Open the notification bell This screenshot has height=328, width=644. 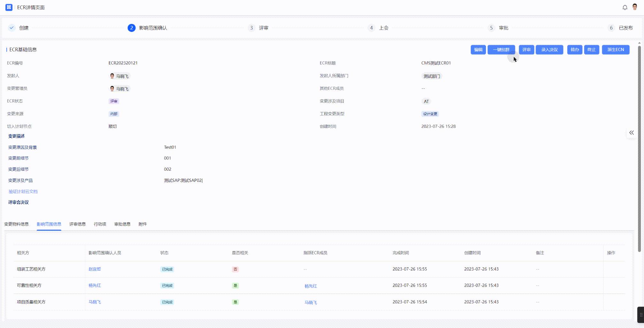pyautogui.click(x=625, y=7)
